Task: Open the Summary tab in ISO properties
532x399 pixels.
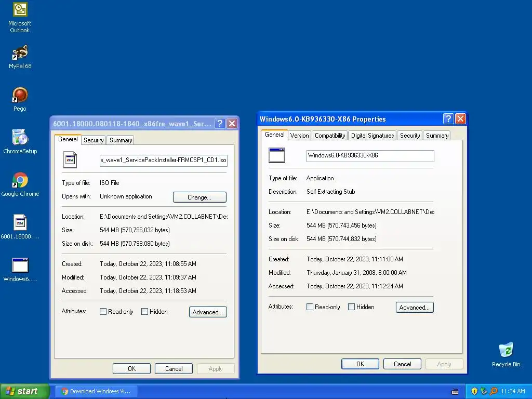Action: [121, 140]
